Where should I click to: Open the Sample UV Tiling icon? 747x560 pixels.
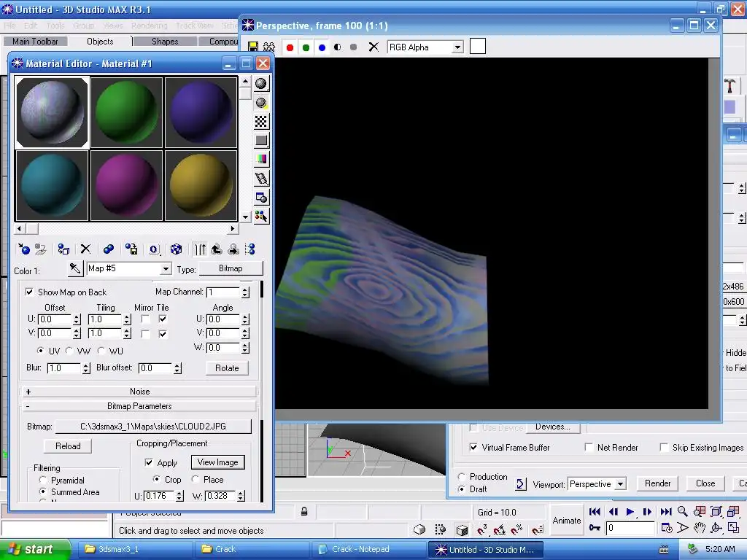point(261,141)
